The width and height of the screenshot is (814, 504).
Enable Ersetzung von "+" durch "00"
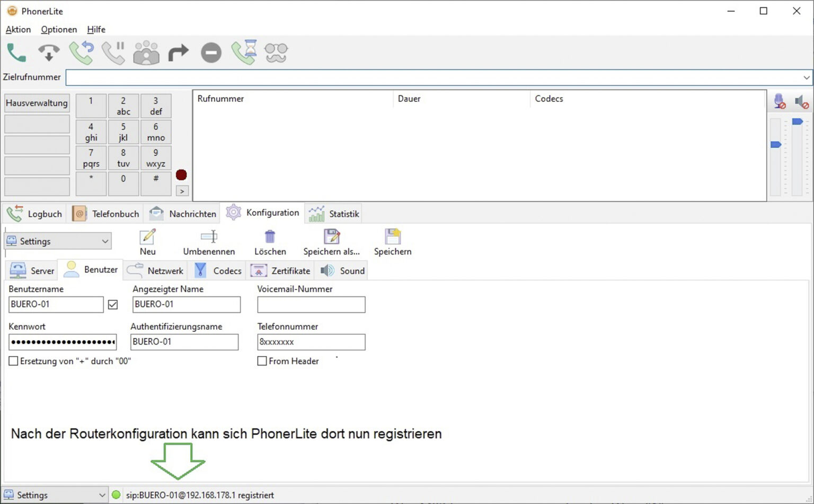(x=13, y=361)
